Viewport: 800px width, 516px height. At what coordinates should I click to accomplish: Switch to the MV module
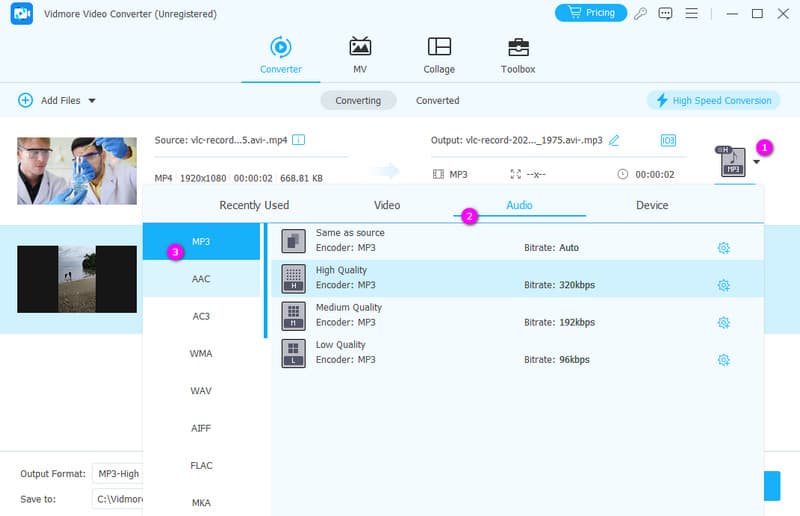pos(359,55)
